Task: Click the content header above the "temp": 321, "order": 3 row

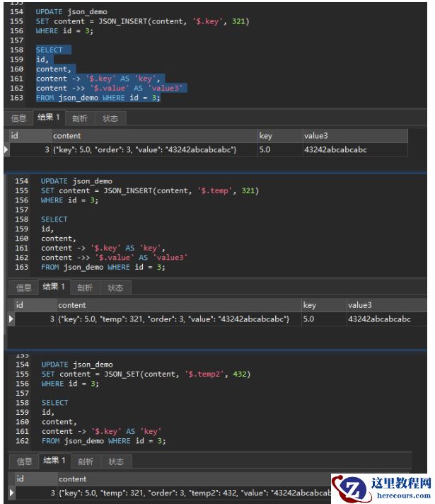Action: tap(179, 305)
